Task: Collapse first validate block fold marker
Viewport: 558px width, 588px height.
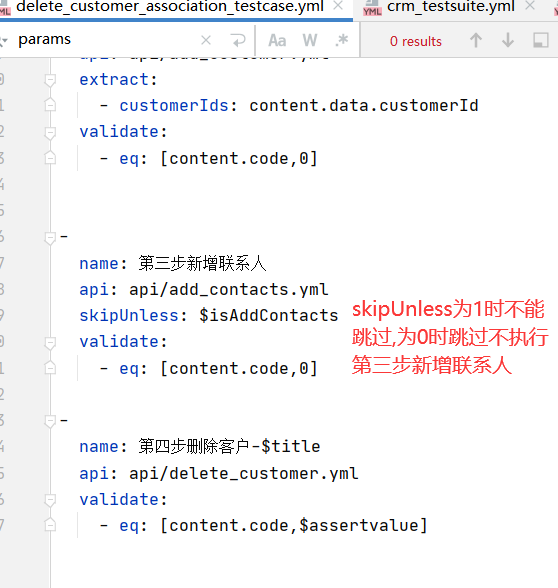Action: click(50, 132)
